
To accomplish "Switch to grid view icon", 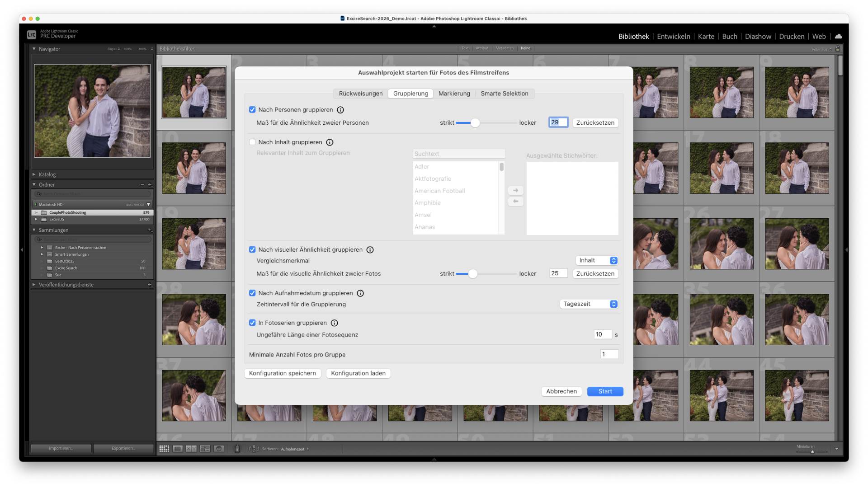I will [x=164, y=449].
